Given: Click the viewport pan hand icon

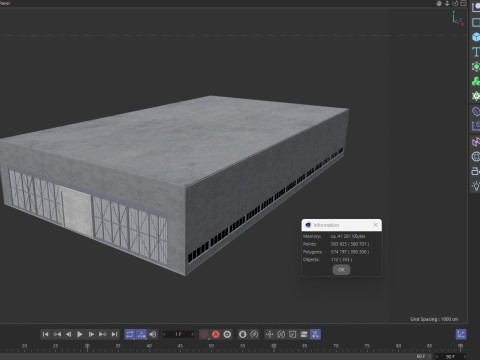Looking at the screenshot, I should pyautogui.click(x=439, y=3).
